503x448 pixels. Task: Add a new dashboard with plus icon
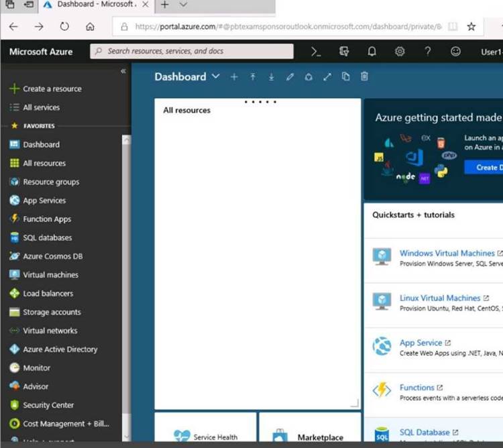(234, 77)
